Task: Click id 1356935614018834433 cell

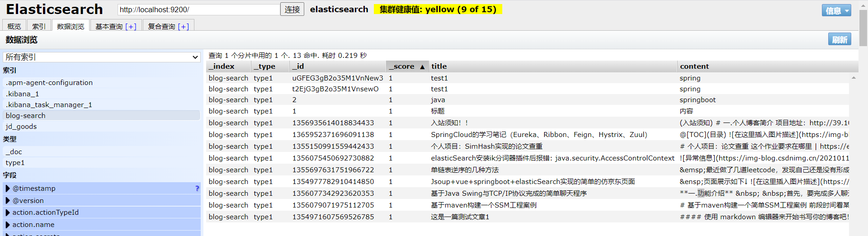Action: coord(333,123)
